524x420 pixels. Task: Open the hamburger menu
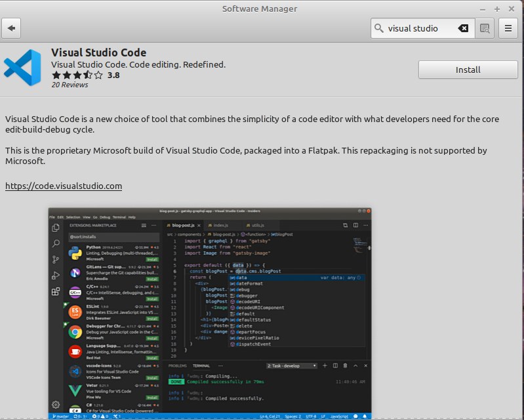click(x=508, y=28)
